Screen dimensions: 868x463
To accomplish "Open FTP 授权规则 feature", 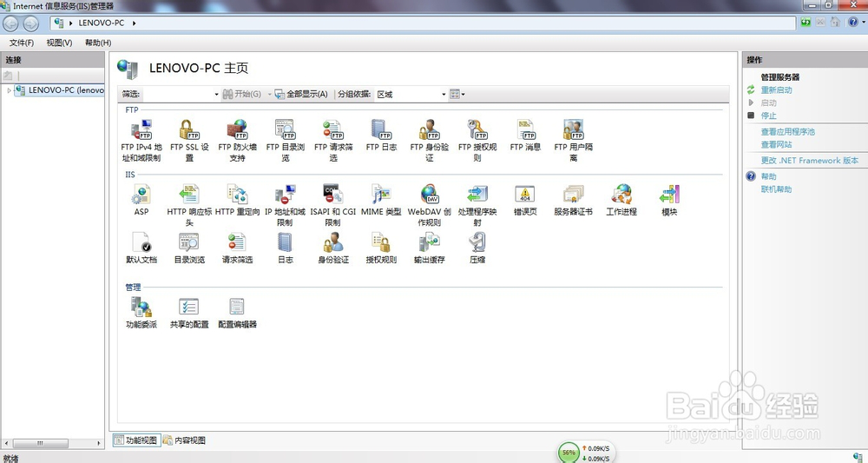I will point(477,141).
